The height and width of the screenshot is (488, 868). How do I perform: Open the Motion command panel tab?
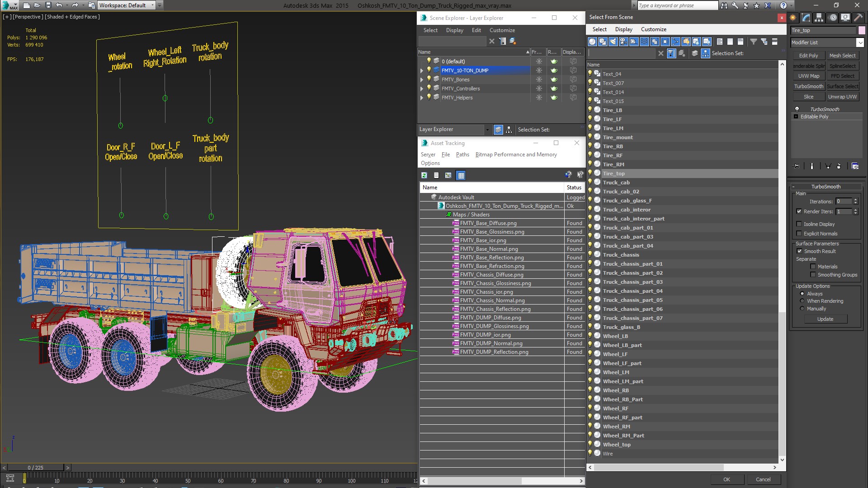833,18
